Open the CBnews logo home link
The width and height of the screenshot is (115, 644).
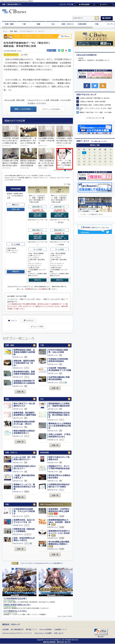pos(14,12)
